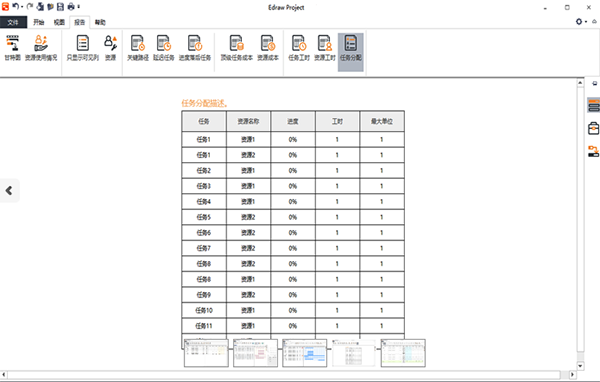Toggle 只显示可见列 show visible columns only

pos(83,48)
